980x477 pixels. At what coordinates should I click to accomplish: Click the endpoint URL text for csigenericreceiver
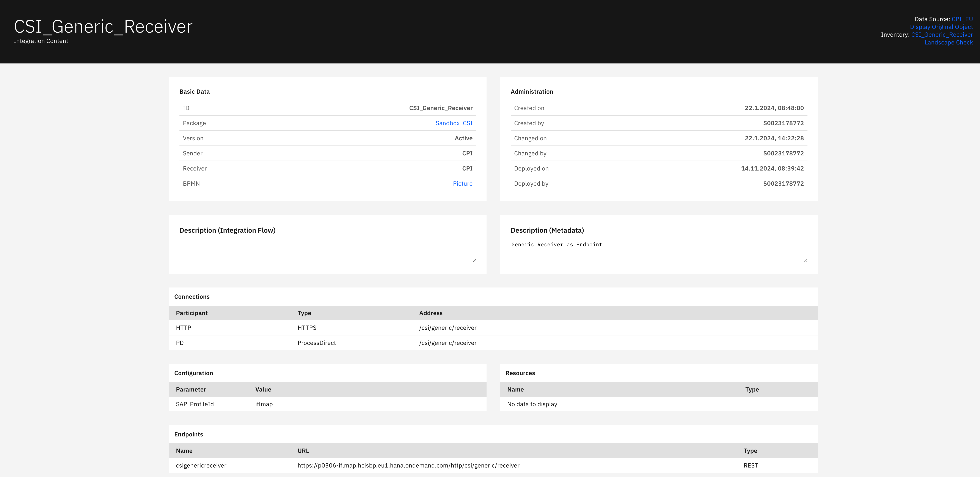408,466
